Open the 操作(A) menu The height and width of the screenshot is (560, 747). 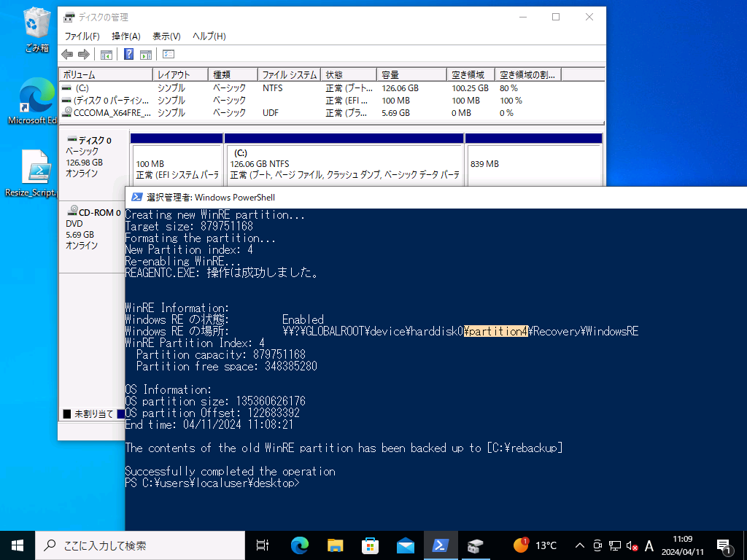coord(128,35)
